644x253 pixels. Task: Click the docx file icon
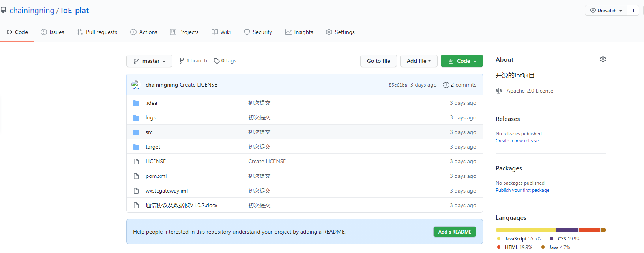click(x=136, y=205)
